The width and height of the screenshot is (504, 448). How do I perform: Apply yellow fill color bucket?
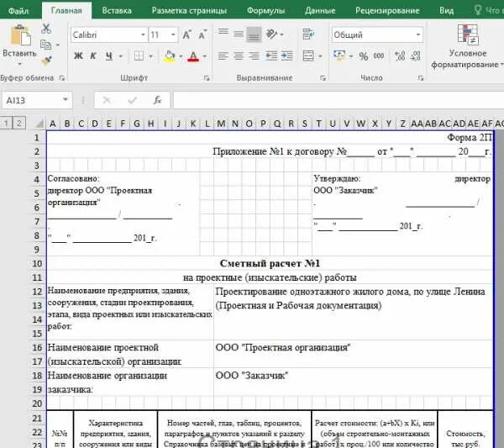[170, 56]
